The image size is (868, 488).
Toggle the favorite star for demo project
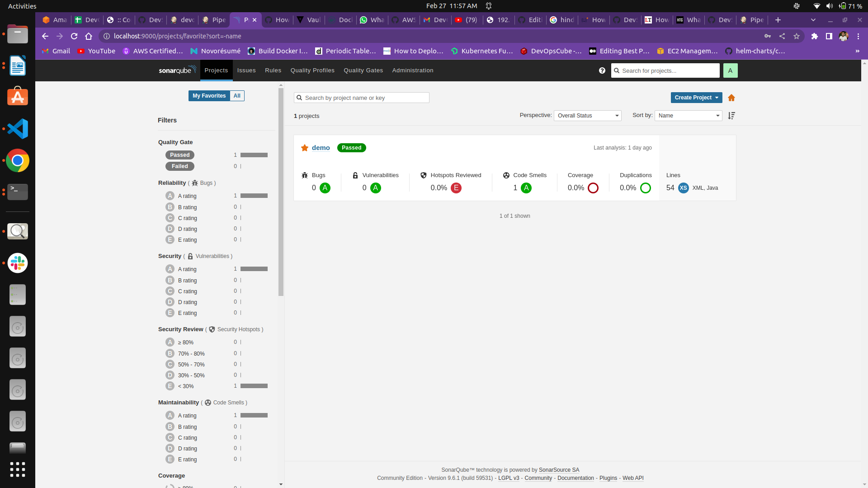pos(305,148)
